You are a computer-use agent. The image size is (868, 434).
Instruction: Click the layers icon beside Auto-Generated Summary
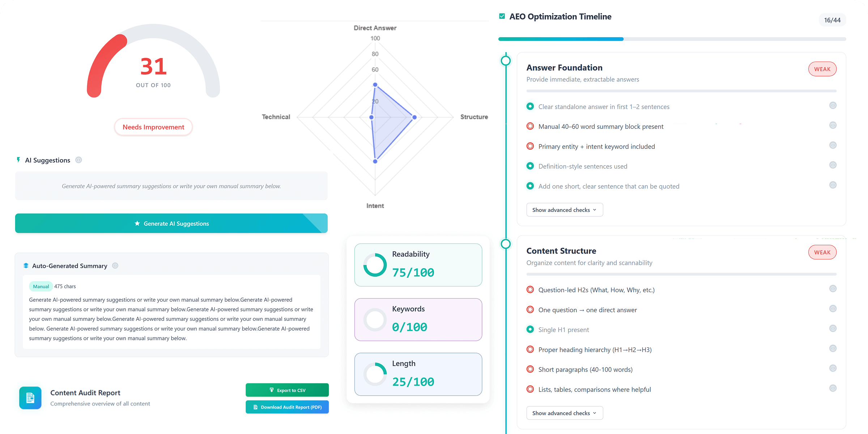click(25, 265)
